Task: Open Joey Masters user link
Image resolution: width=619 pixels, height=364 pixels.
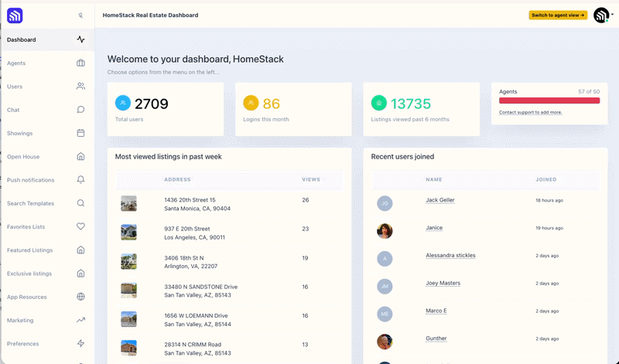Action: (443, 283)
